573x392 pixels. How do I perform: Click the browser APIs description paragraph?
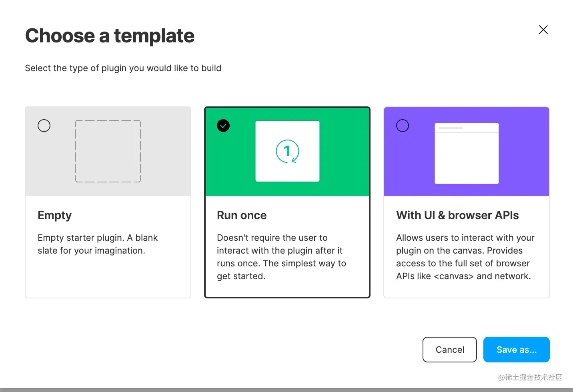coord(465,257)
